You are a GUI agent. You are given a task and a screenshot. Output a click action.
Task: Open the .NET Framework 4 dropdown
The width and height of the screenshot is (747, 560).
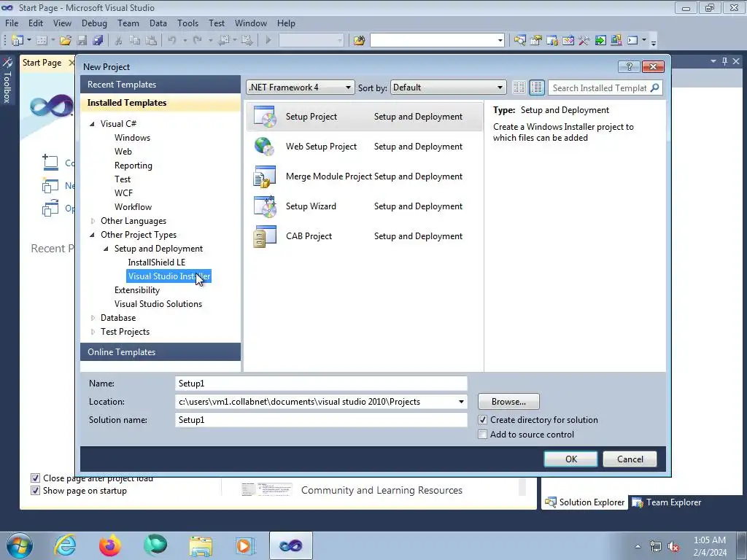coord(300,87)
